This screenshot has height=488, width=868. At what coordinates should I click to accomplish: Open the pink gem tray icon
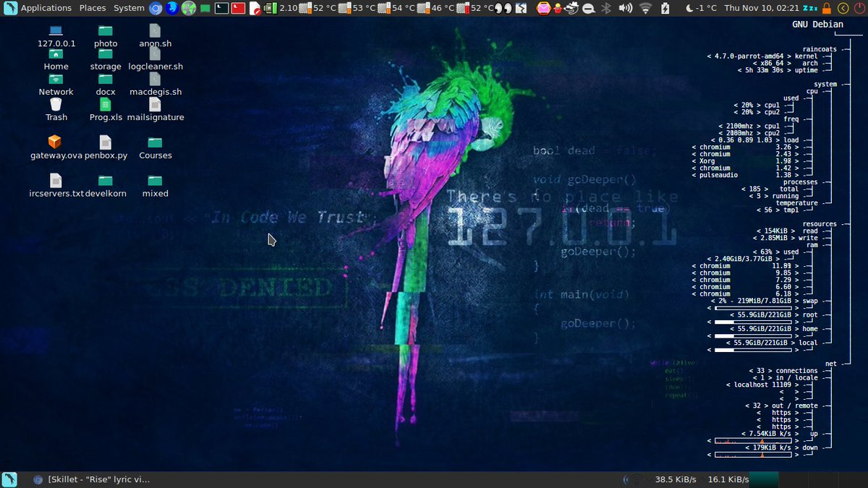coord(544,9)
